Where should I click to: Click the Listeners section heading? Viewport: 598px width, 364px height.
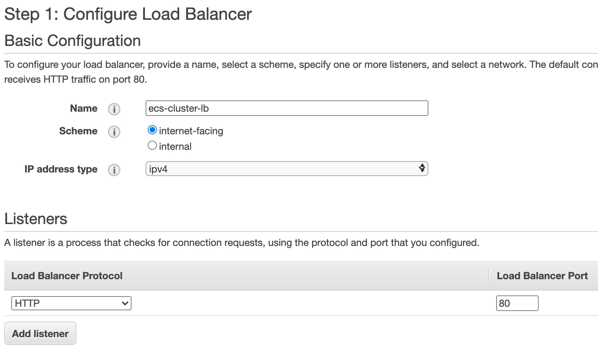(36, 219)
